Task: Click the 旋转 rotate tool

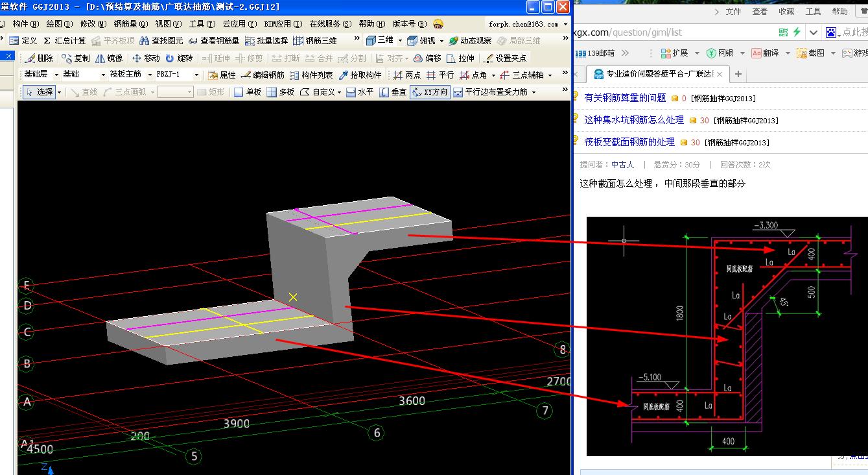Action: point(178,58)
